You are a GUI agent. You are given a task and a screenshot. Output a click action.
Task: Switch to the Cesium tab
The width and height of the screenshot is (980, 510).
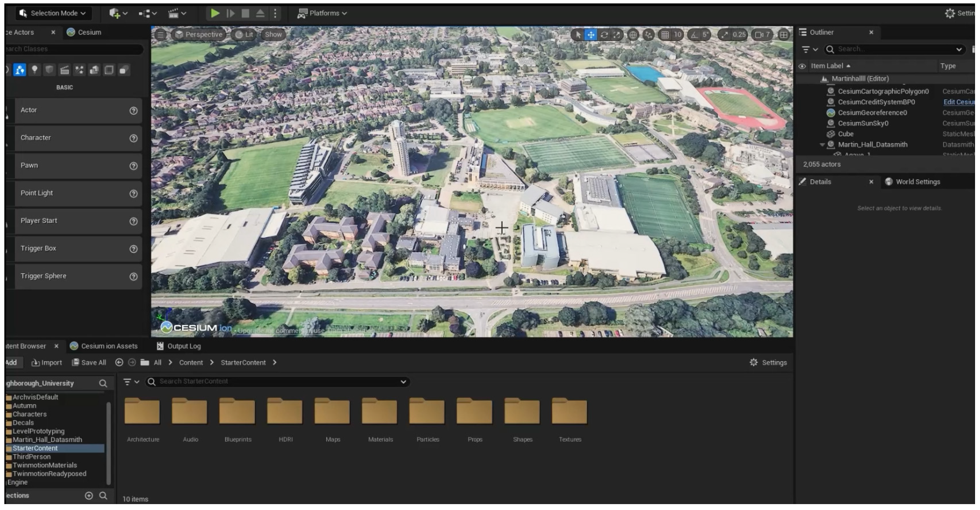point(84,32)
